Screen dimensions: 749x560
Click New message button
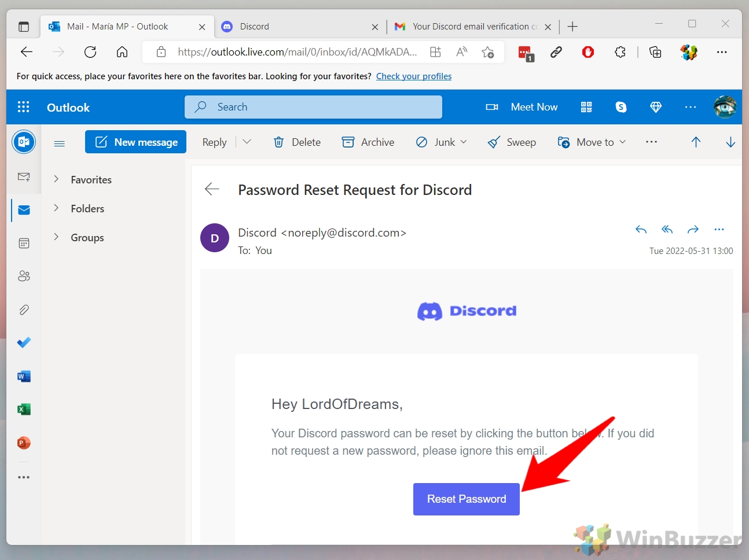pyautogui.click(x=135, y=142)
